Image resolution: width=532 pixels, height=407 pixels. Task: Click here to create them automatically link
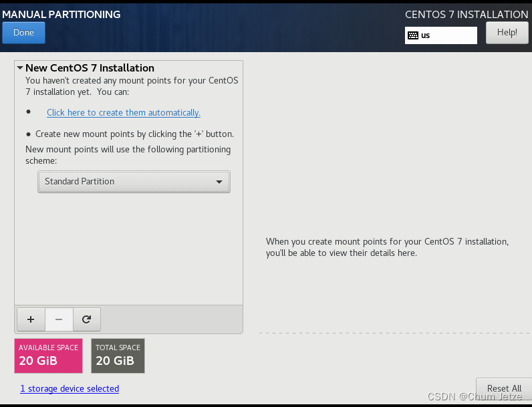[124, 112]
